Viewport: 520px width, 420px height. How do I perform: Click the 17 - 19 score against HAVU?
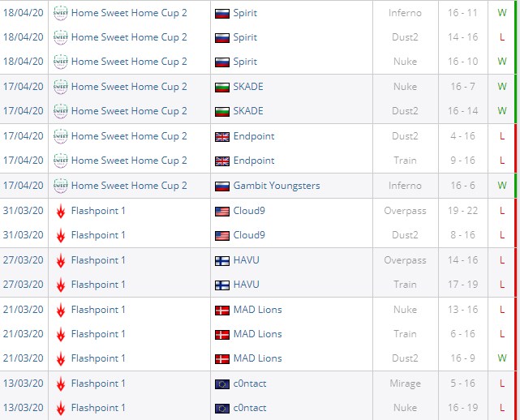coord(462,285)
